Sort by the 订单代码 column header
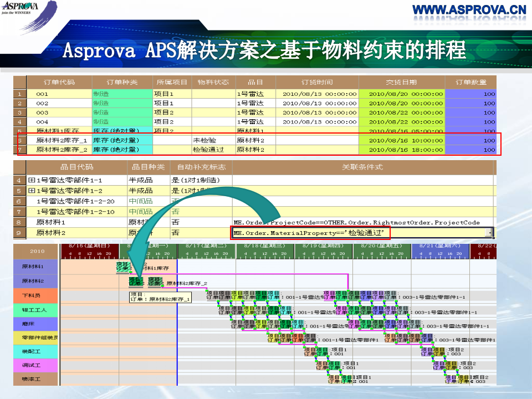Screen dimensions: 532x399 point(59,82)
